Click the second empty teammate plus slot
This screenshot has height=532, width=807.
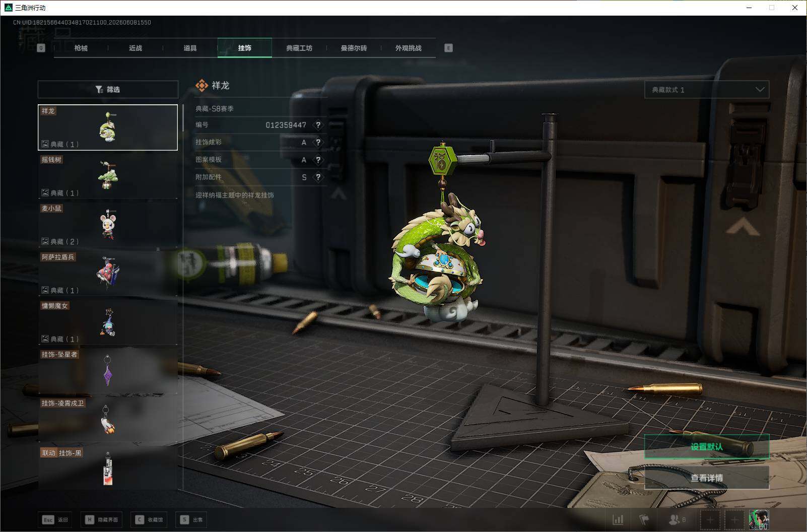[734, 519]
